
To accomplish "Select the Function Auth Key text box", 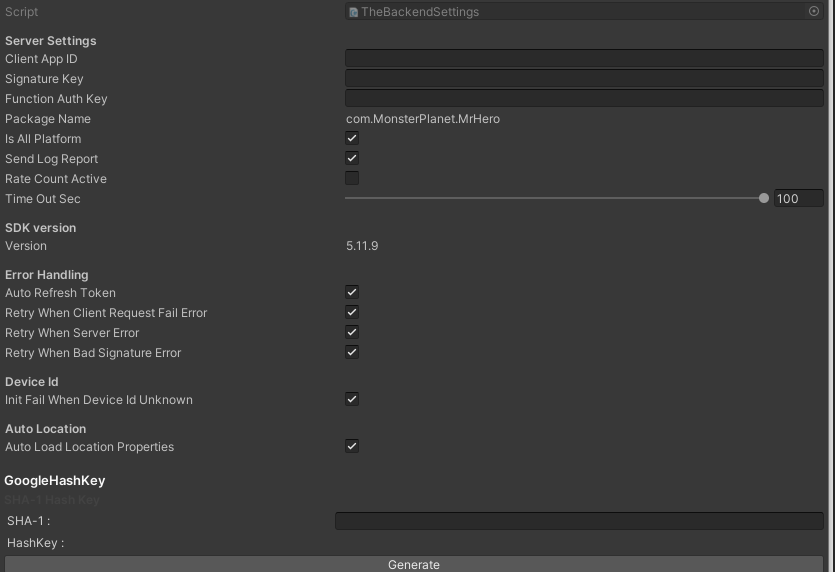I will pyautogui.click(x=584, y=98).
